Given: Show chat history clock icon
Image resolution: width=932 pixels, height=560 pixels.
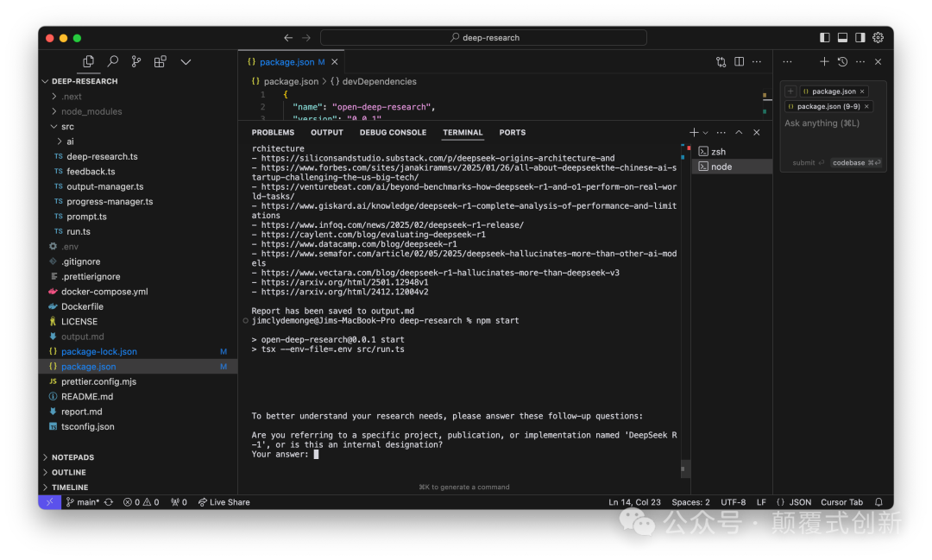Looking at the screenshot, I should (x=842, y=62).
